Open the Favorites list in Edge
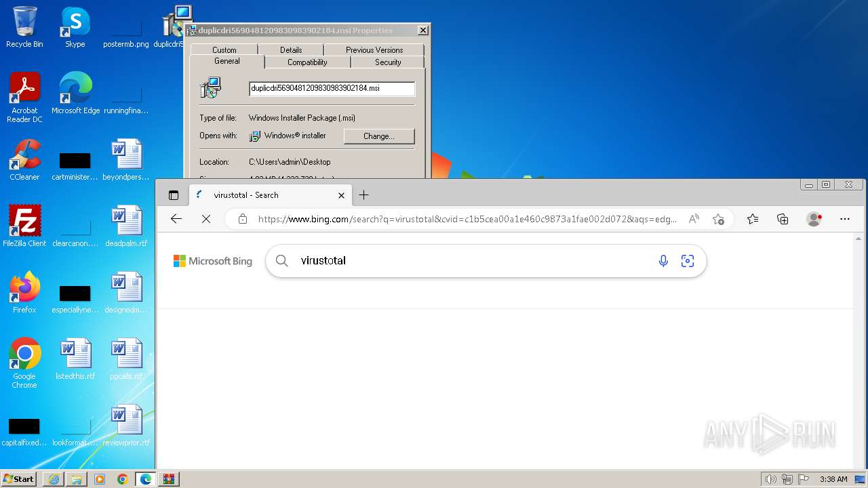The image size is (868, 488). (753, 219)
